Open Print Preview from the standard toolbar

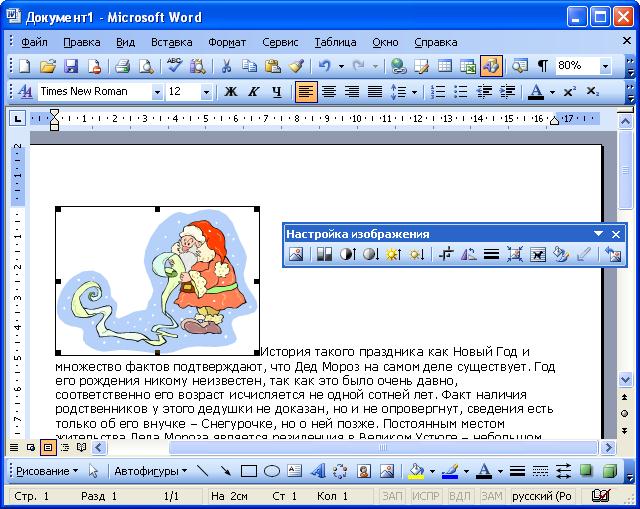point(146,66)
